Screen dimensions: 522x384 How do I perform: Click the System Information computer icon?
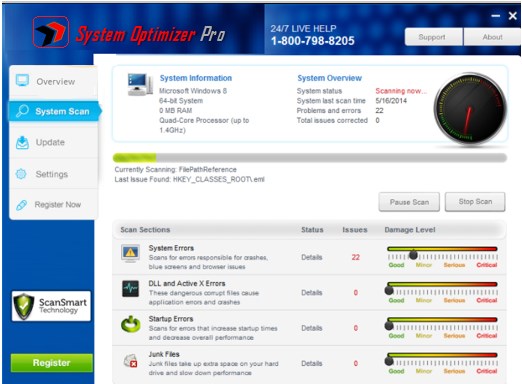pyautogui.click(x=140, y=84)
